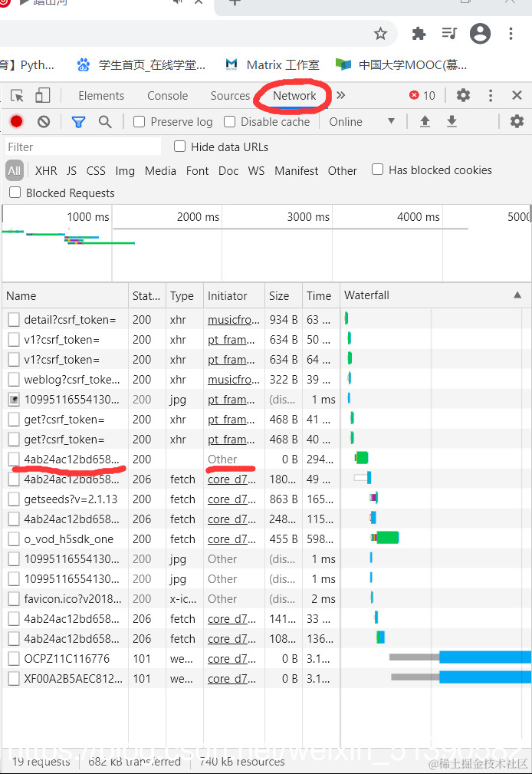Toggle the network filter funnel
Viewport: 532px width, 774px height.
click(x=78, y=121)
